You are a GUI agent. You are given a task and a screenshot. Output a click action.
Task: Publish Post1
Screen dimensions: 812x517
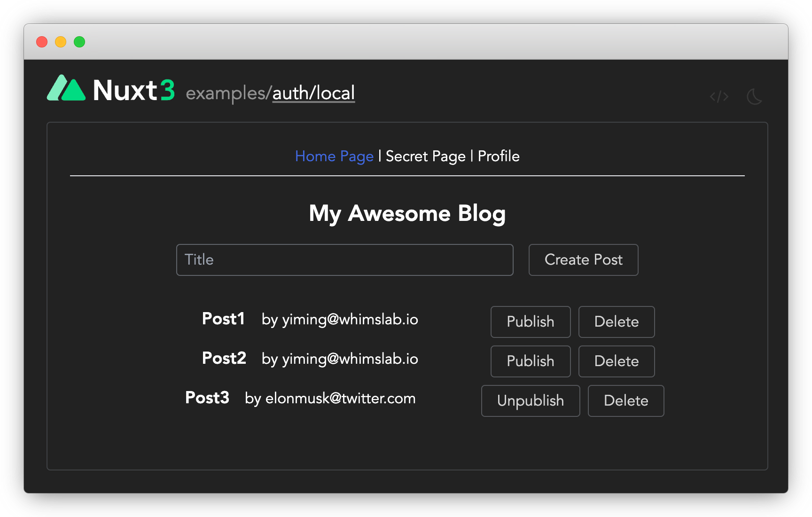(x=531, y=322)
